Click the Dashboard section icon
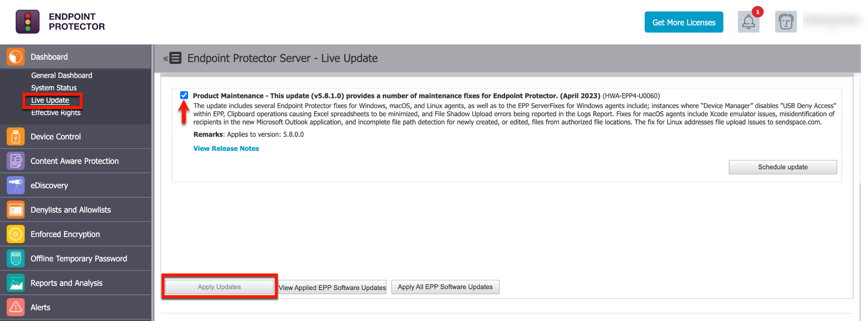Viewport: 868px width, 321px height. point(16,57)
